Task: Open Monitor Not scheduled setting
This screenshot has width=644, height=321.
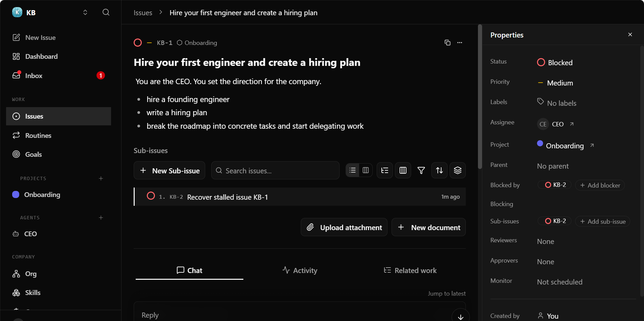Action: click(560, 282)
